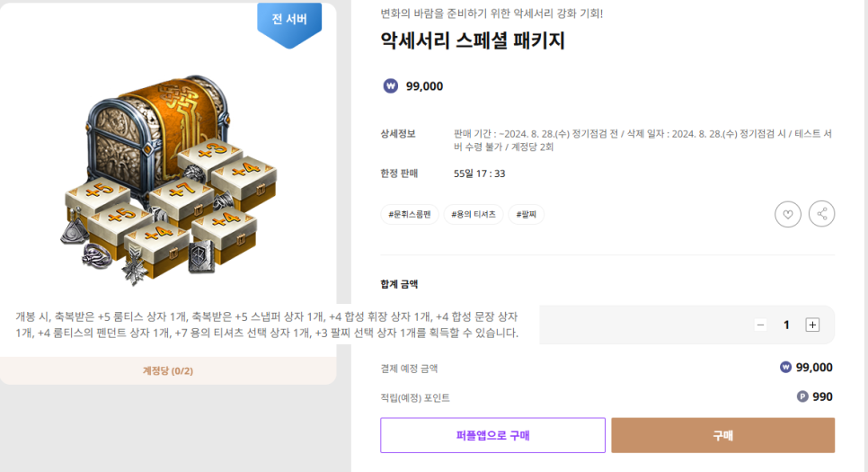The height and width of the screenshot is (472, 868).
Task: Select the #문휘스롬펜 hashtag
Action: click(410, 214)
